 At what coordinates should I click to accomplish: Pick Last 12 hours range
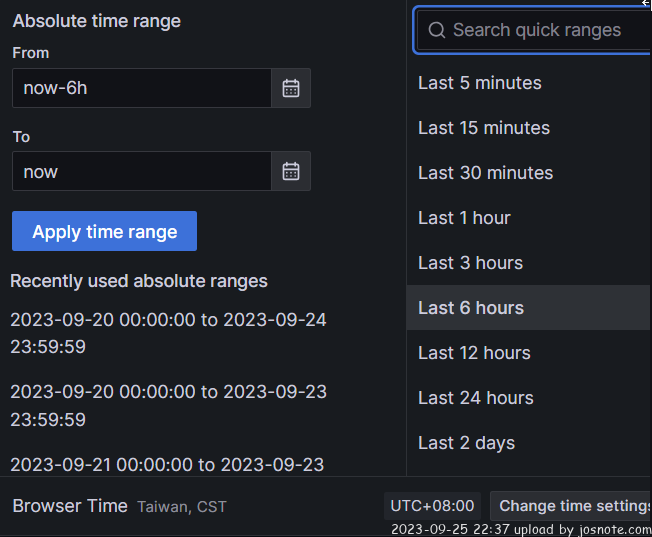(474, 353)
